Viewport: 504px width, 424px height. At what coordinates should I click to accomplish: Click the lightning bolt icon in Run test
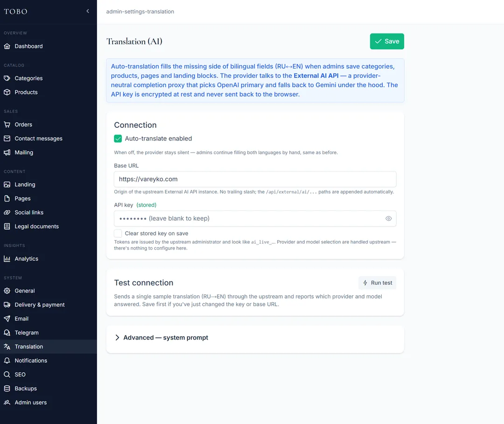click(365, 283)
